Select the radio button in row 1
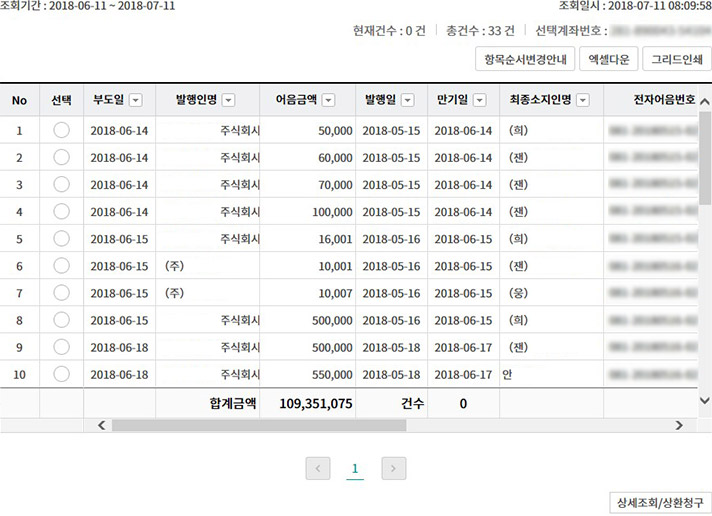The width and height of the screenshot is (712, 516). pyautogui.click(x=61, y=130)
